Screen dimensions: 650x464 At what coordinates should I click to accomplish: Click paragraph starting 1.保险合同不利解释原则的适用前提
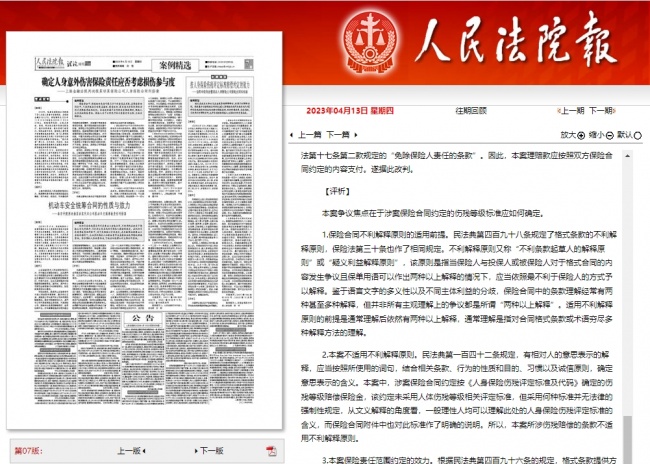click(x=459, y=284)
